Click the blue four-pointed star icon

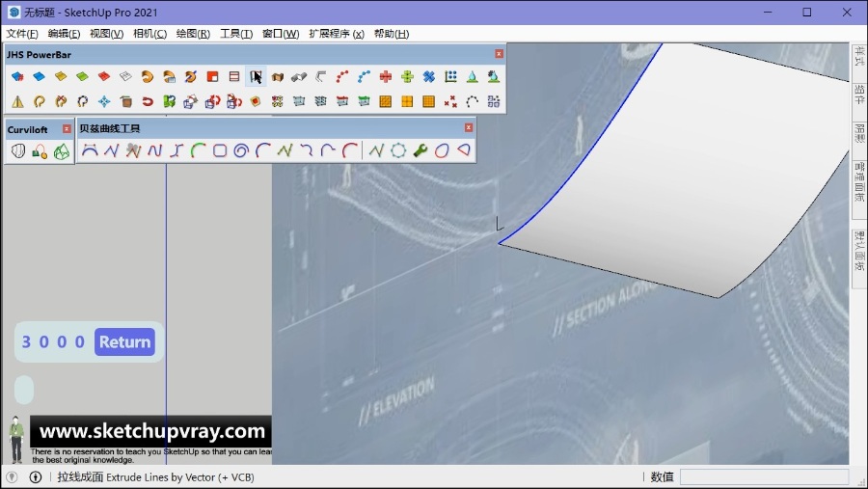[103, 101]
